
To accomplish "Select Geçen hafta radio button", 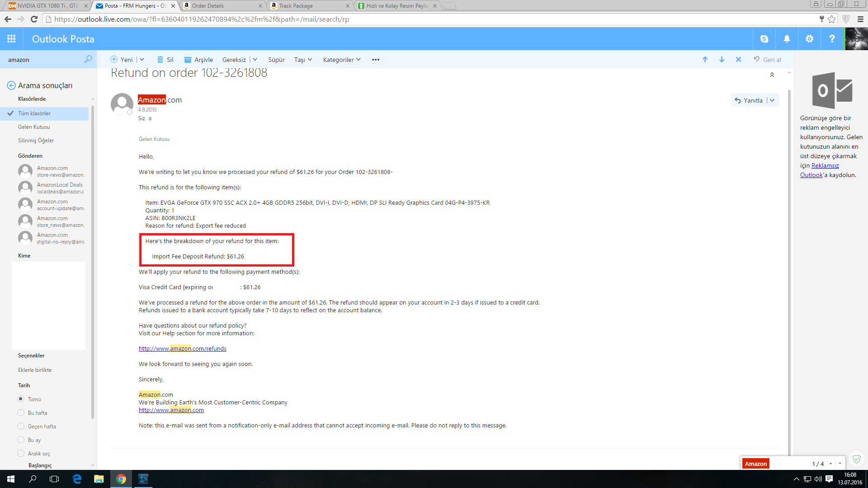I will pos(21,426).
